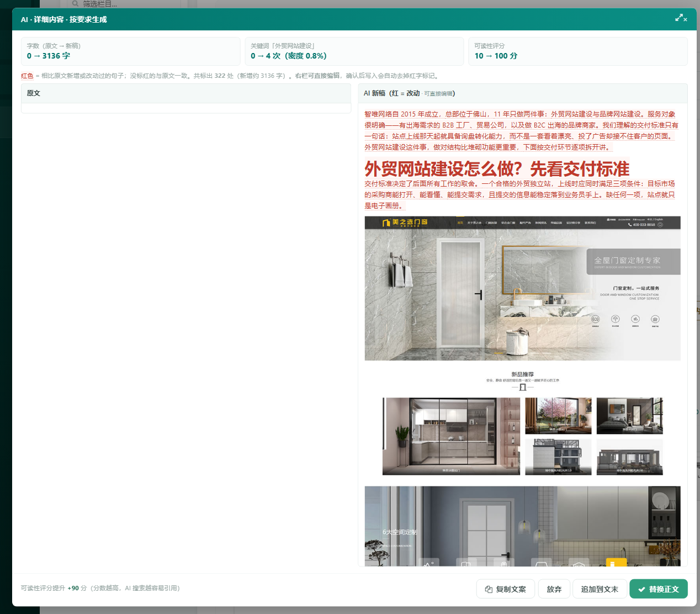Click the AI 新稿 column header
This screenshot has height=614, width=700.
tap(522, 93)
